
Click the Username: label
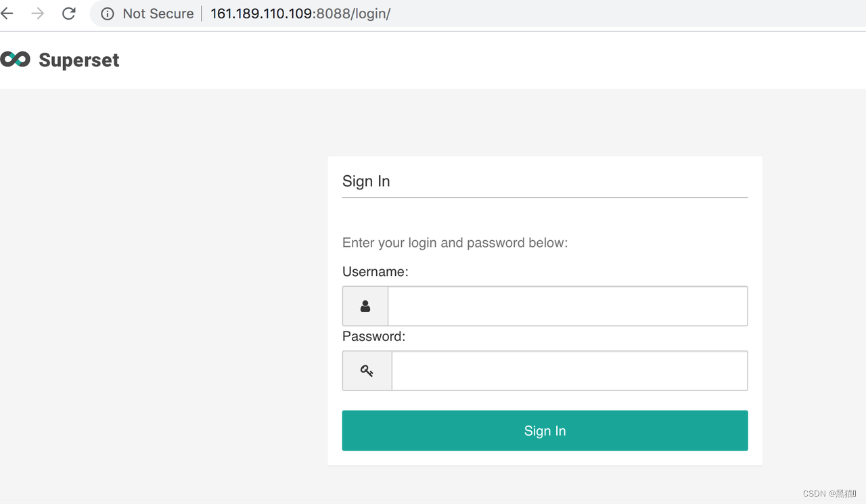375,272
